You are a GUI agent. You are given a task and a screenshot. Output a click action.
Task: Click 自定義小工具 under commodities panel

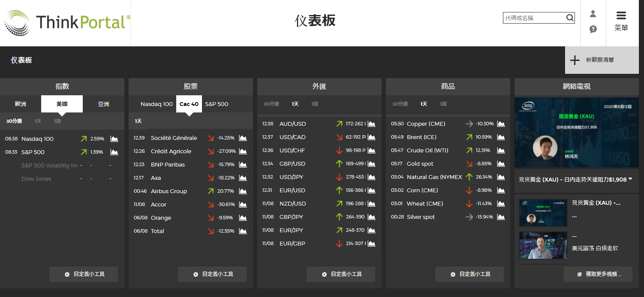(x=469, y=274)
